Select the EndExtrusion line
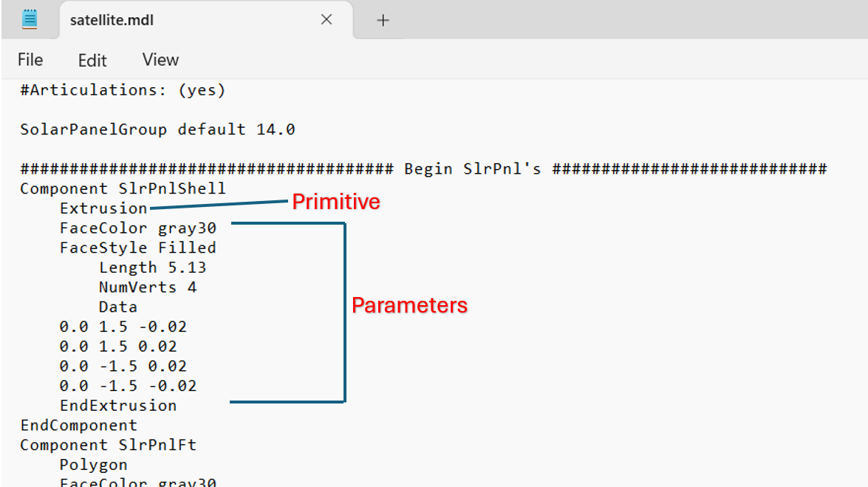The height and width of the screenshot is (487, 868). pos(118,405)
